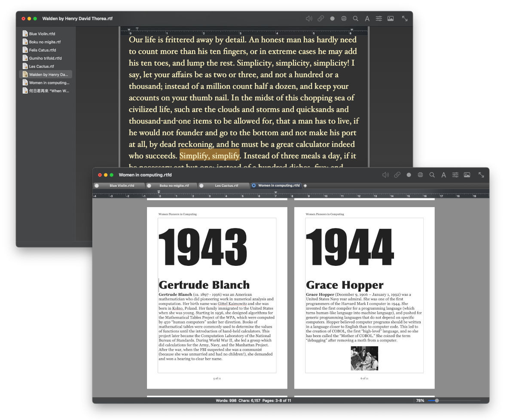
Task: Click the round dot icon in Women in computing toolbar
Action: coord(409,175)
